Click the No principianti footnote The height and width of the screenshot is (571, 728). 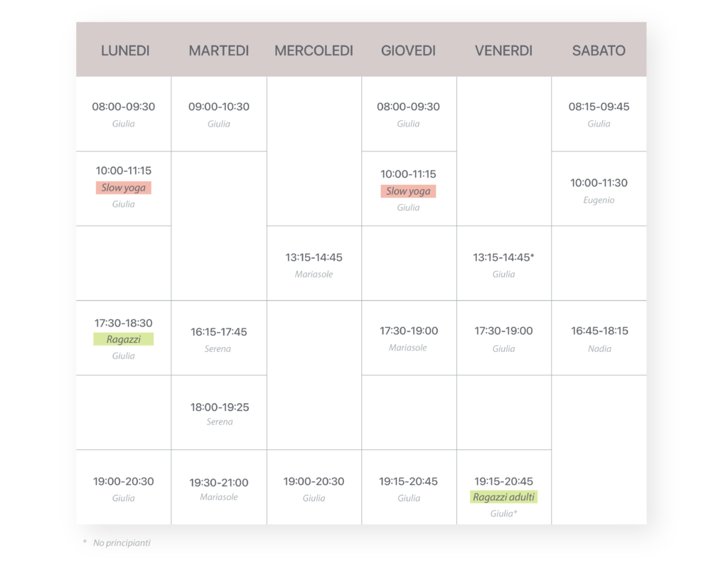(122, 543)
